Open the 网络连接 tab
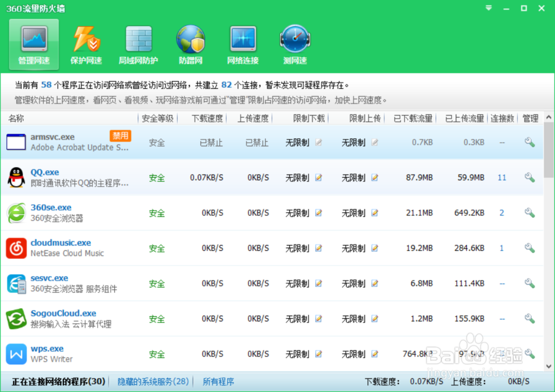This screenshot has width=555, height=392. click(x=243, y=44)
